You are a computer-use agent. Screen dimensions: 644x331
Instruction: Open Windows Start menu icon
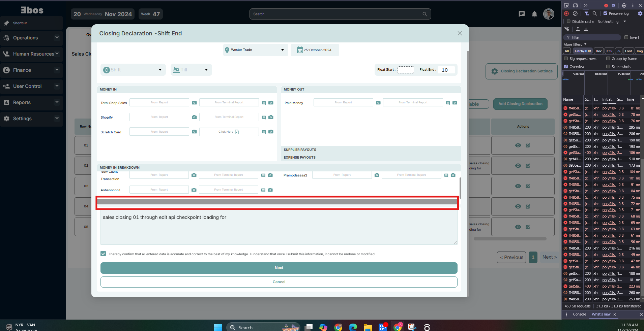coord(218,327)
